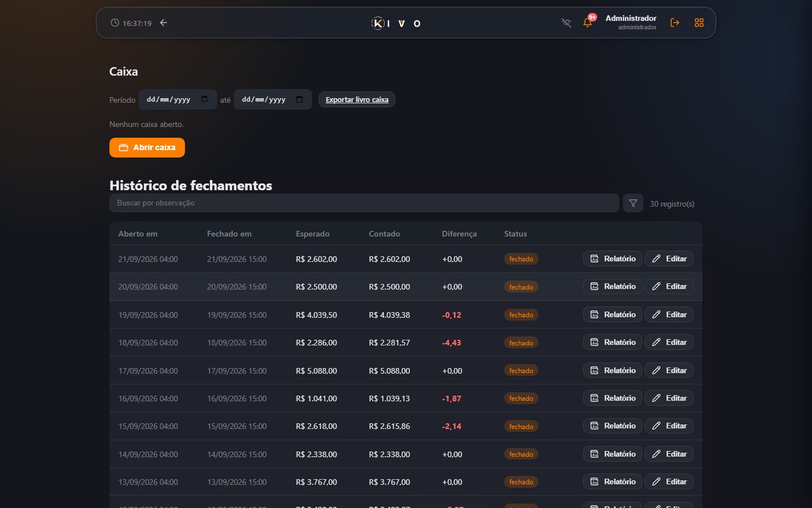Open Relatório for 15/09/2026 row
The image size is (812, 508).
pos(612,426)
